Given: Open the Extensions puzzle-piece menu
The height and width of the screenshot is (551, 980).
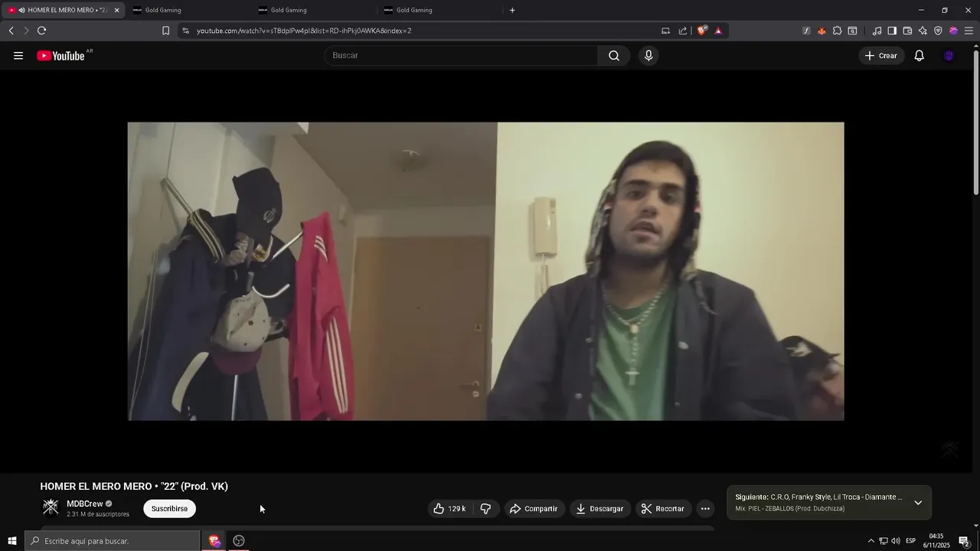Looking at the screenshot, I should coord(837,31).
